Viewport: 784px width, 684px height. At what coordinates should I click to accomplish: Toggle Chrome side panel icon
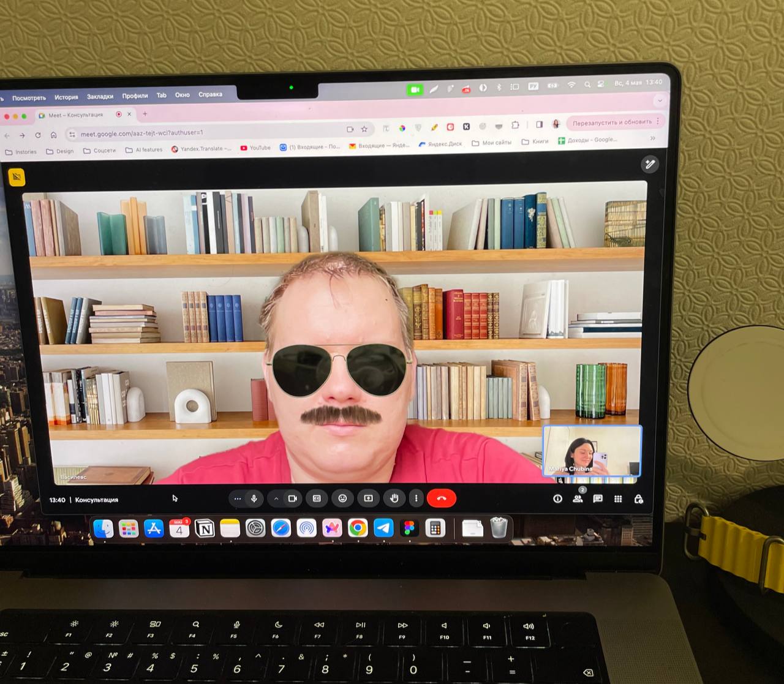(x=540, y=124)
